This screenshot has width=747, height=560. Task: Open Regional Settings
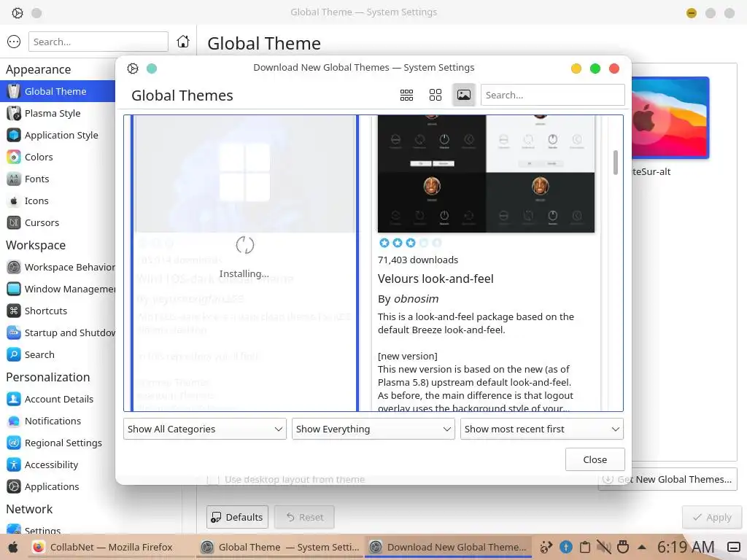click(x=58, y=443)
